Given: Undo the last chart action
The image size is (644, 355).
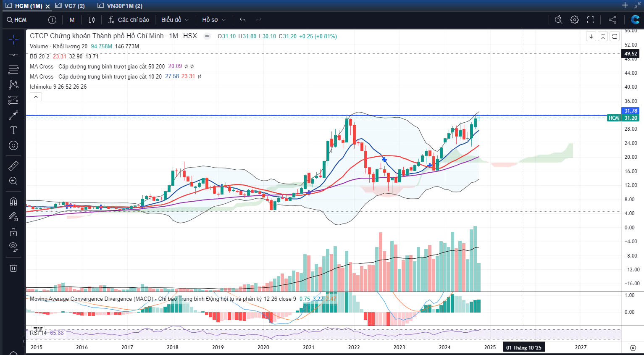Looking at the screenshot, I should [x=242, y=20].
